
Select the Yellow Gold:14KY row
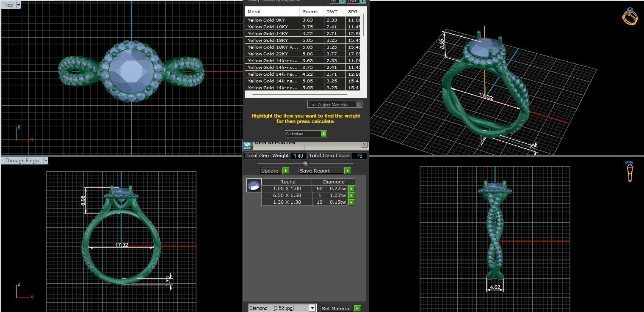point(303,33)
